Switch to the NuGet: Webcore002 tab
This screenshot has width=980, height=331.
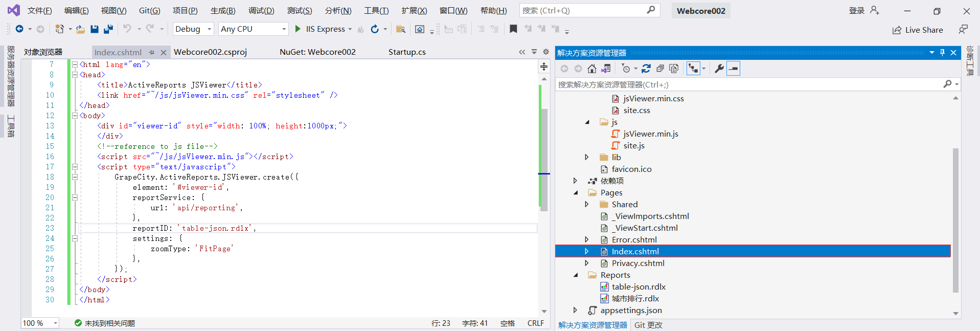click(x=317, y=52)
